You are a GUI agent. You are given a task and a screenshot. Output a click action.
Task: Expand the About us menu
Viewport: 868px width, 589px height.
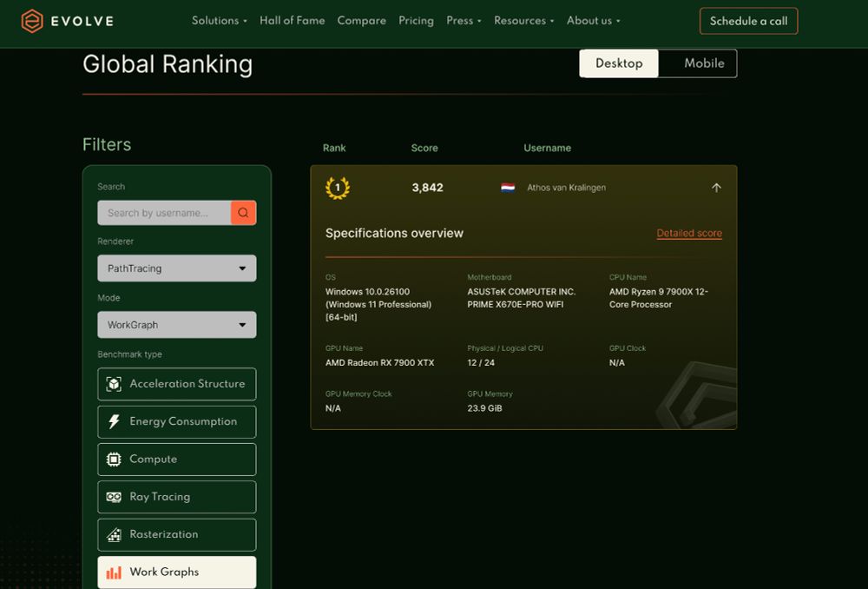point(594,21)
